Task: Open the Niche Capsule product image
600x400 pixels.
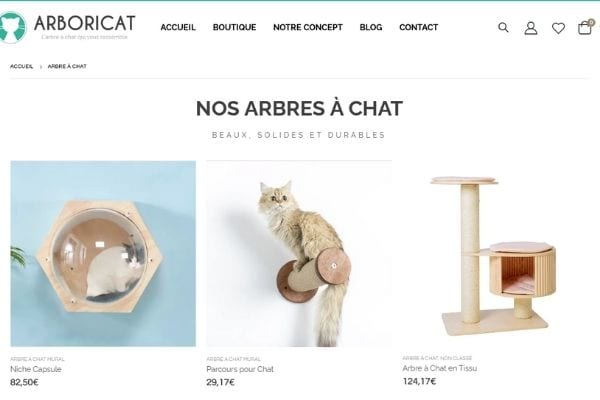Action: pyautogui.click(x=103, y=253)
